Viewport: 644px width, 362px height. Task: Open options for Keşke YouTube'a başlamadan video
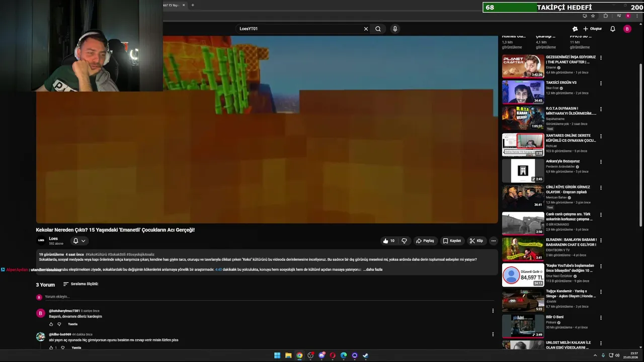tap(601, 266)
